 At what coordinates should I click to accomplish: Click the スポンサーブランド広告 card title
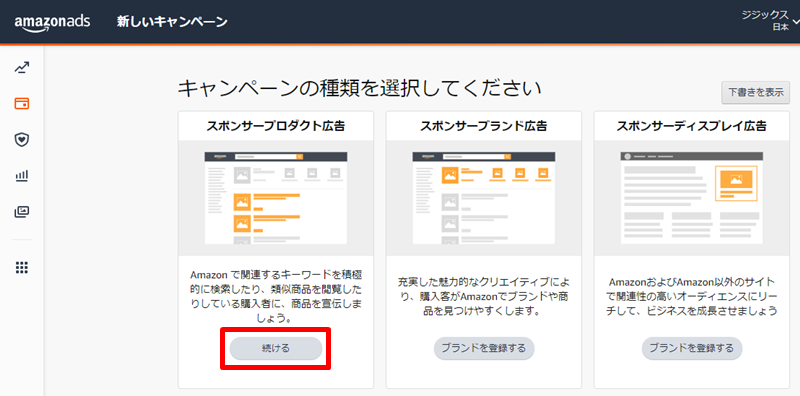pos(484,126)
